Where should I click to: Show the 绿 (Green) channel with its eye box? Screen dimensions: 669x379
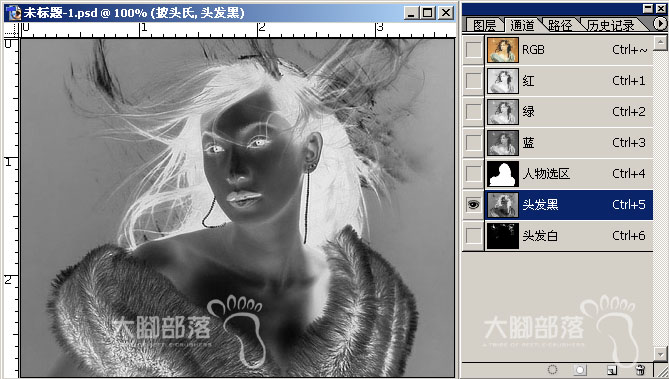coord(473,112)
